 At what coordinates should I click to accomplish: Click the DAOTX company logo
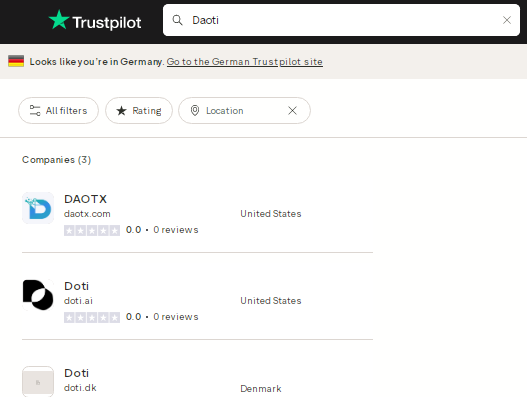point(38,208)
